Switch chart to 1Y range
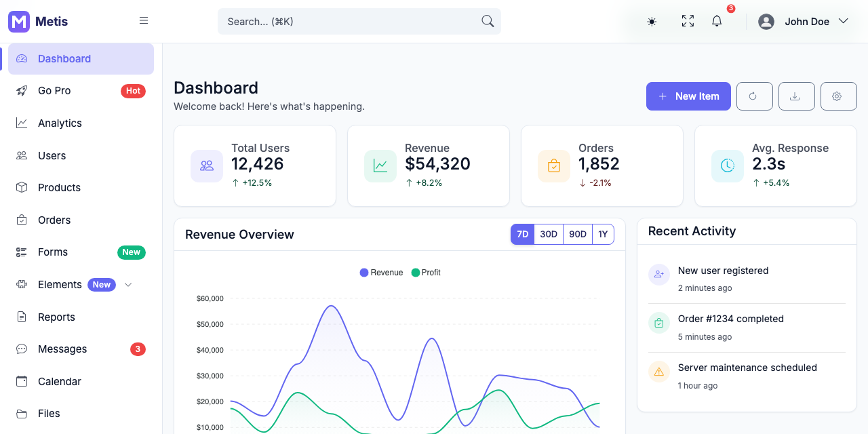This screenshot has height=434, width=868. tap(603, 235)
